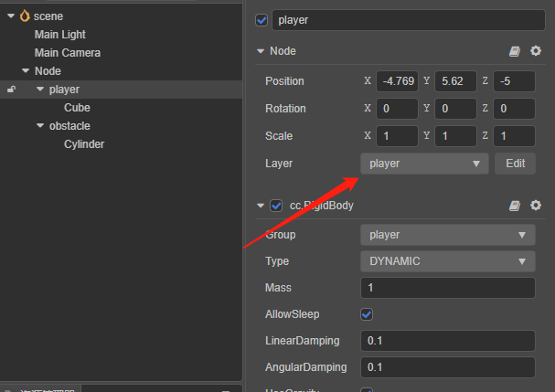Toggle the lock icon on the player row

[x=11, y=90]
